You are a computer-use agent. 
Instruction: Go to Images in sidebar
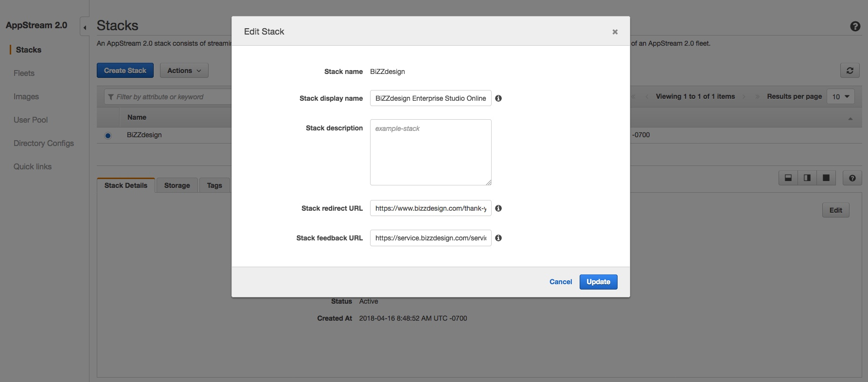[26, 96]
